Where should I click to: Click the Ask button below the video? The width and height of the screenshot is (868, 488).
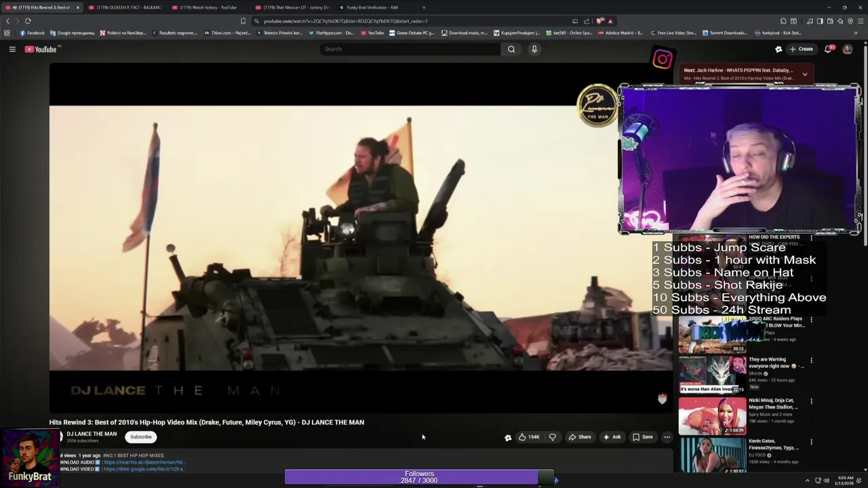click(612, 437)
